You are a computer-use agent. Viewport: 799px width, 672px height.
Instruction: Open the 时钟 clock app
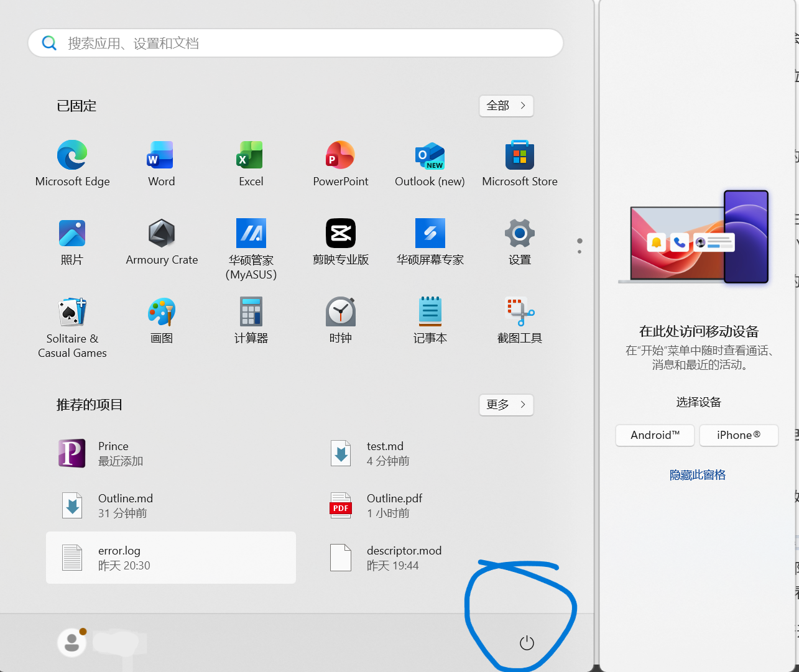341,320
